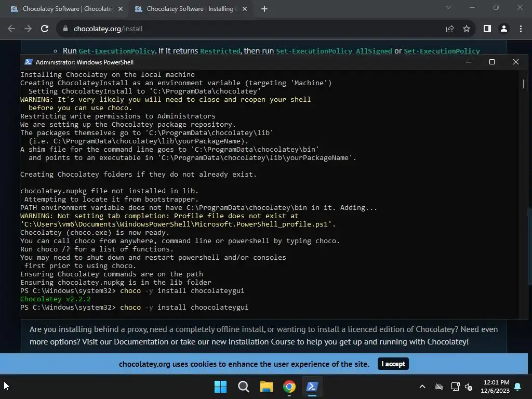Viewport: 532px width, 399px height.
Task: Bookmark this page with star icon
Action: (467, 29)
